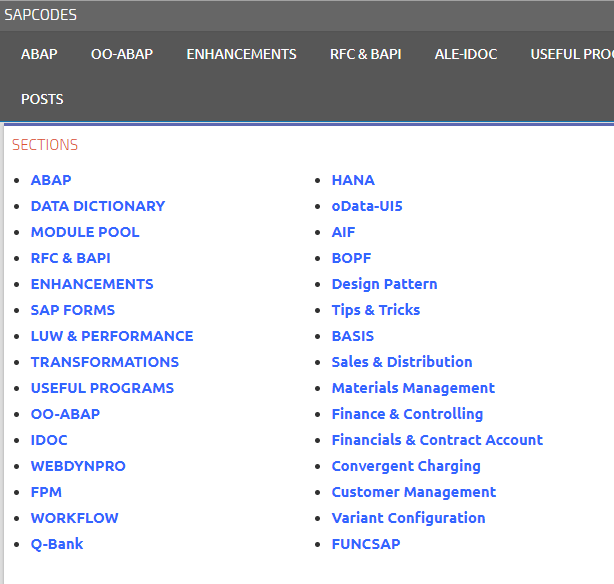614x584 pixels.
Task: Open ENHANCEMENTS section link in list
Action: point(92,284)
